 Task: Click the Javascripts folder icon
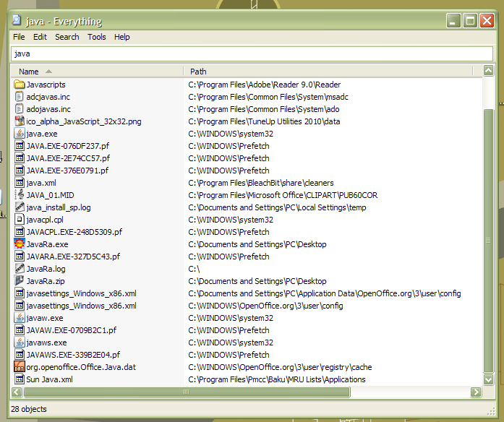[20, 85]
